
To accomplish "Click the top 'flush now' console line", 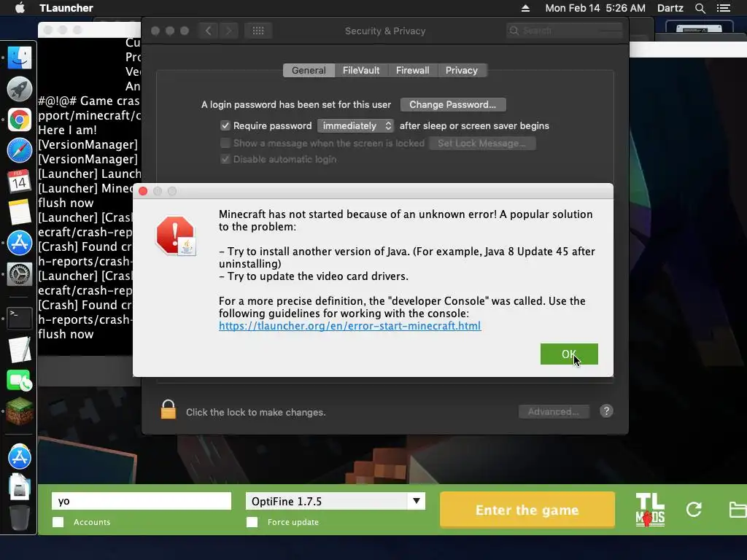I will click(x=66, y=203).
